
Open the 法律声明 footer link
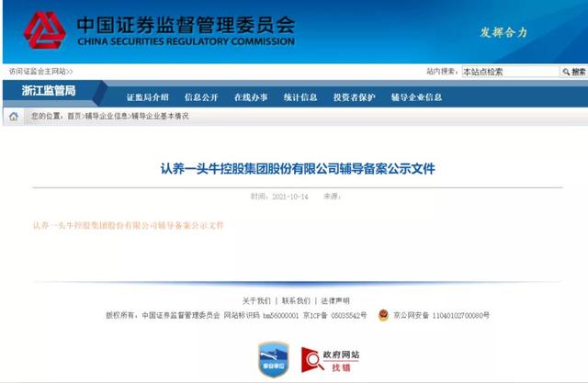335,300
